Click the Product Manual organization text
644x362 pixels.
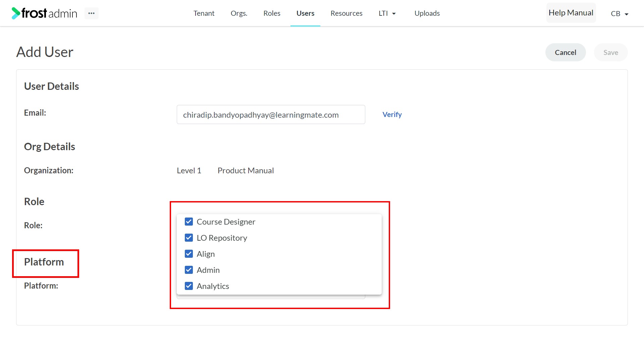[246, 171]
